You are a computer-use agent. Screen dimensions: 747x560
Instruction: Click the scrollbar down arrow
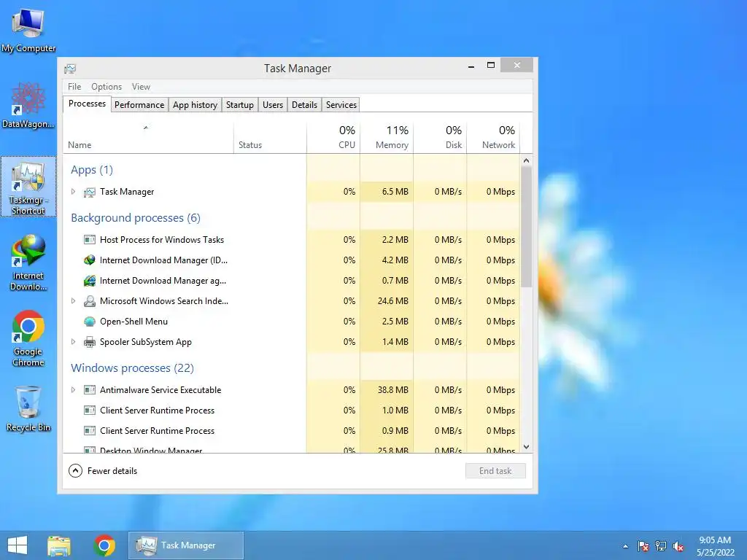point(526,447)
